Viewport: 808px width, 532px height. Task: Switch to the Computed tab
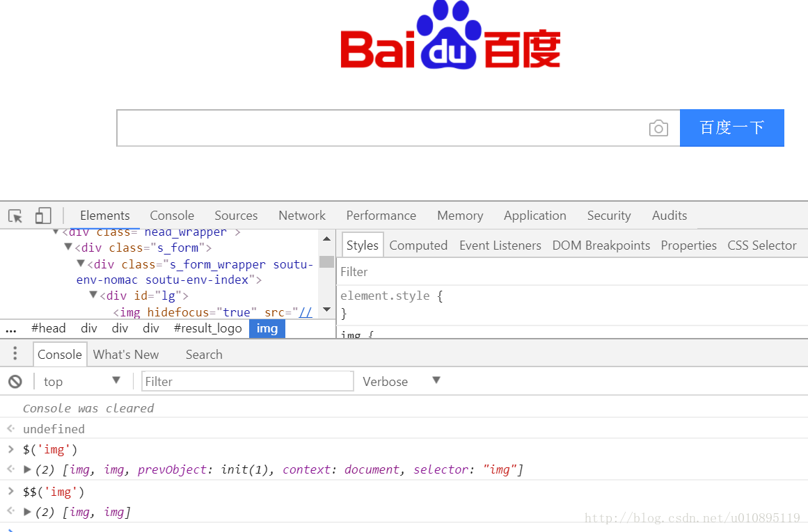tap(418, 245)
